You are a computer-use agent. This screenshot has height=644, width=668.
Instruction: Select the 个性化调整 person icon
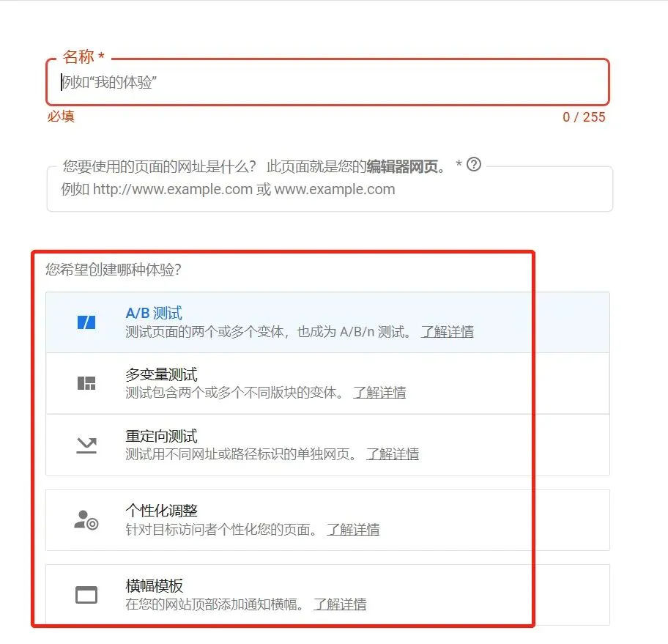86,520
